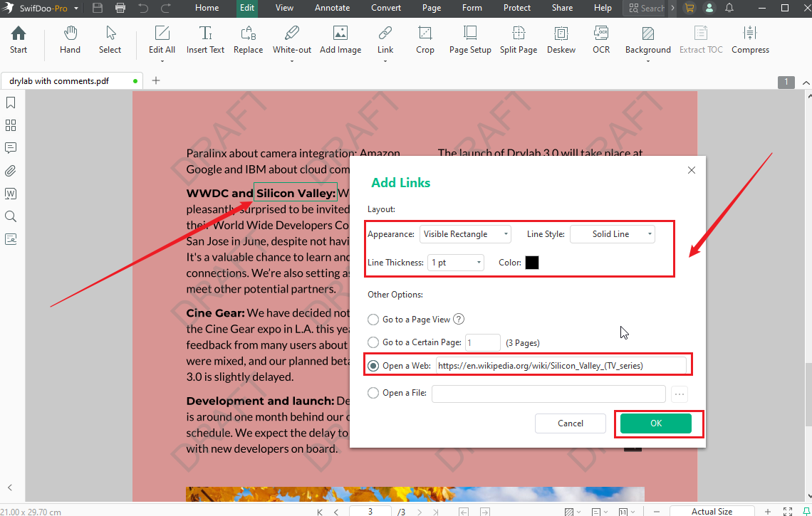Switch to the Protect tab
This screenshot has width=812, height=516.
[x=517, y=8]
